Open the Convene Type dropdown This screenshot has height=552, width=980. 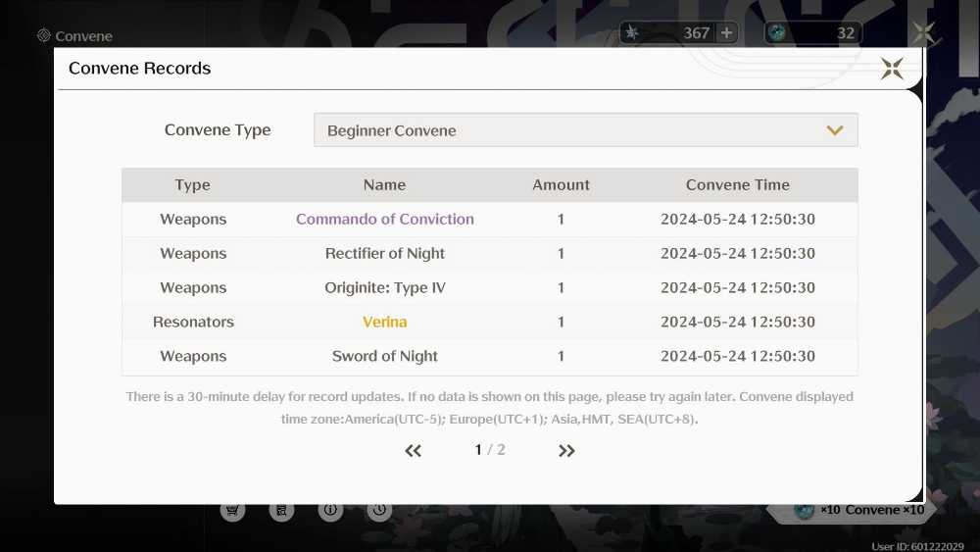pyautogui.click(x=586, y=130)
